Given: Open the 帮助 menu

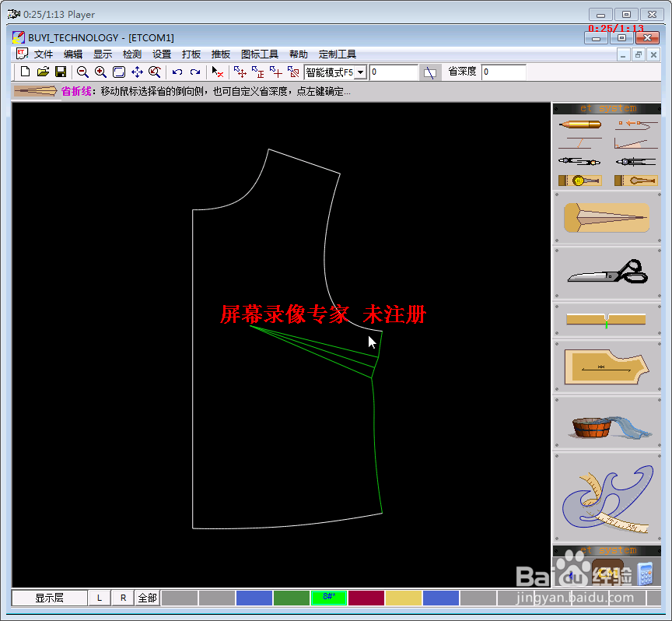Looking at the screenshot, I should 299,54.
